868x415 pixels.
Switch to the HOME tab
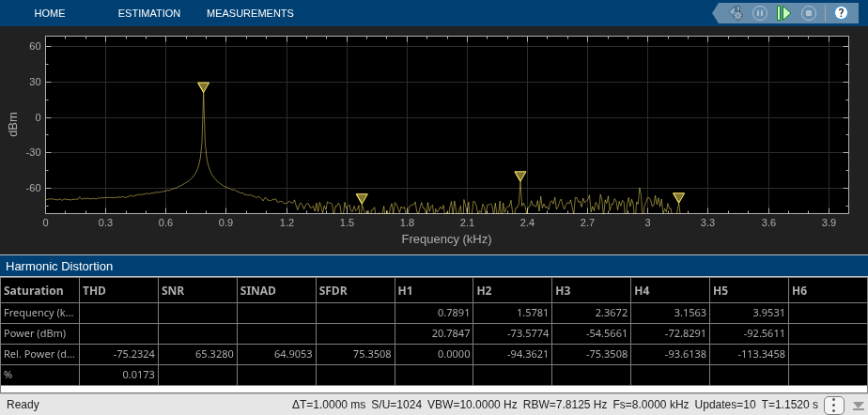click(49, 13)
